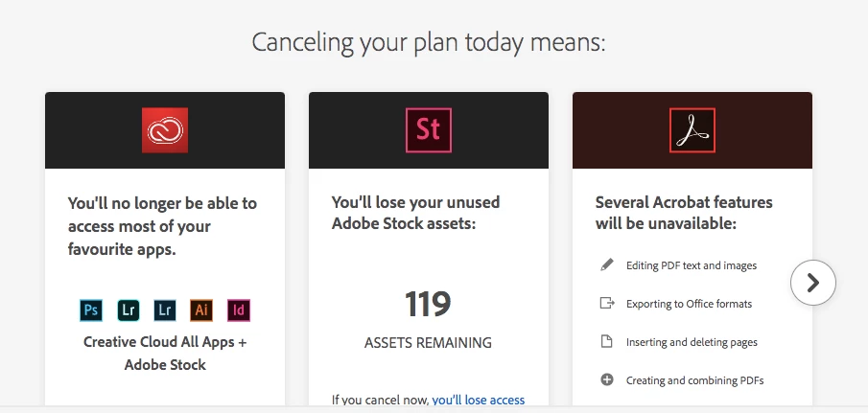
Task: Select the Photoshop Ps app icon
Action: click(91, 310)
